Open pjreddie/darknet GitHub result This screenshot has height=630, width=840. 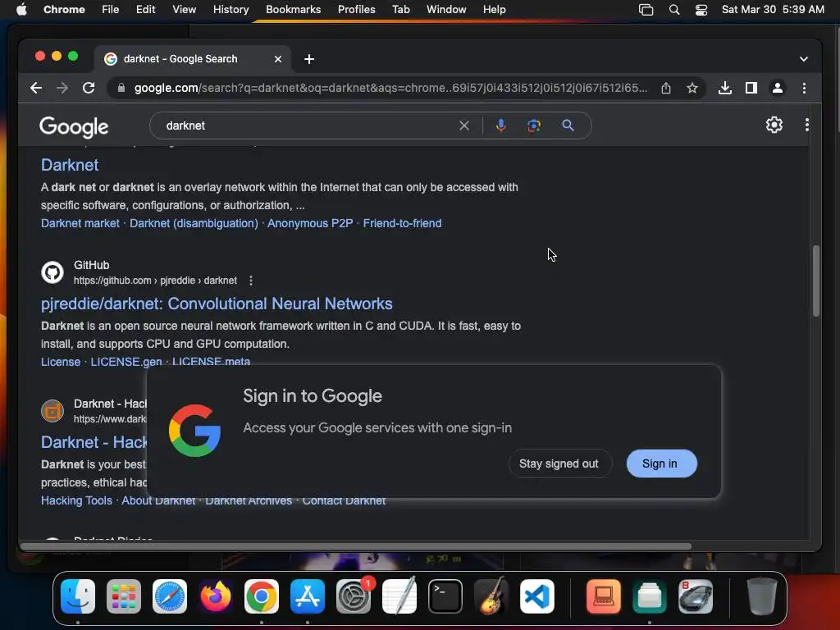[x=217, y=304]
